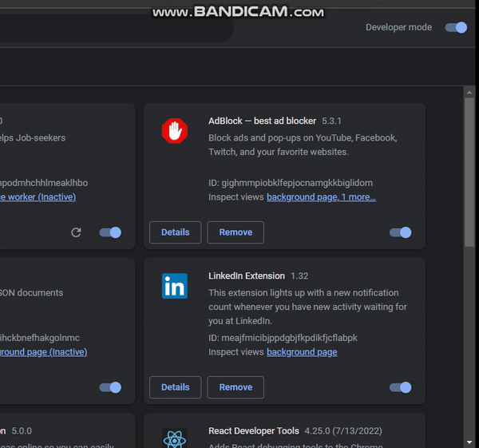Click the AdBlock red stop-hand icon
The height and width of the screenshot is (448, 479).
[174, 131]
